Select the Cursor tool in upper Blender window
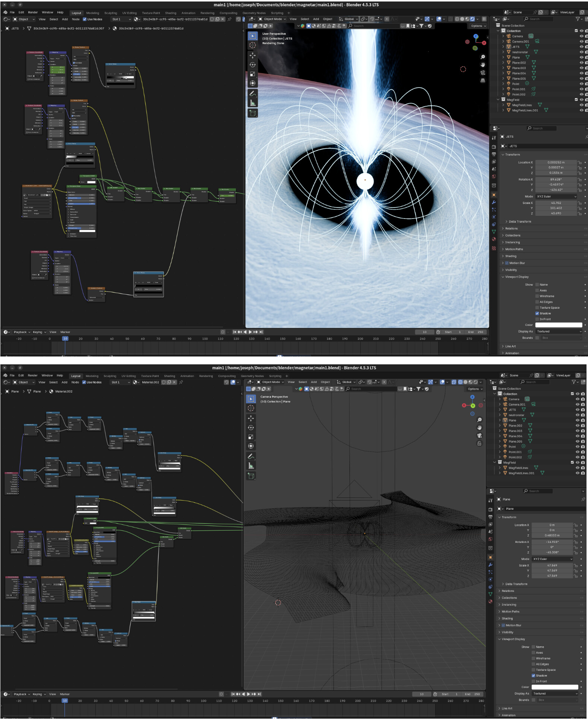The image size is (588, 719). click(x=253, y=45)
